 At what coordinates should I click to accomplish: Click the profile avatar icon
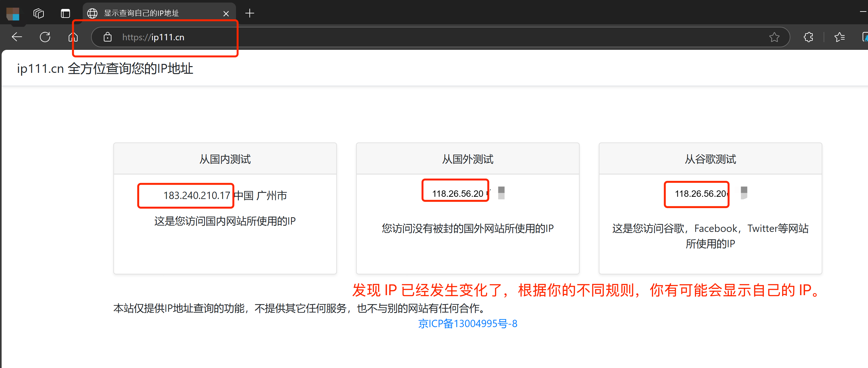13,14
